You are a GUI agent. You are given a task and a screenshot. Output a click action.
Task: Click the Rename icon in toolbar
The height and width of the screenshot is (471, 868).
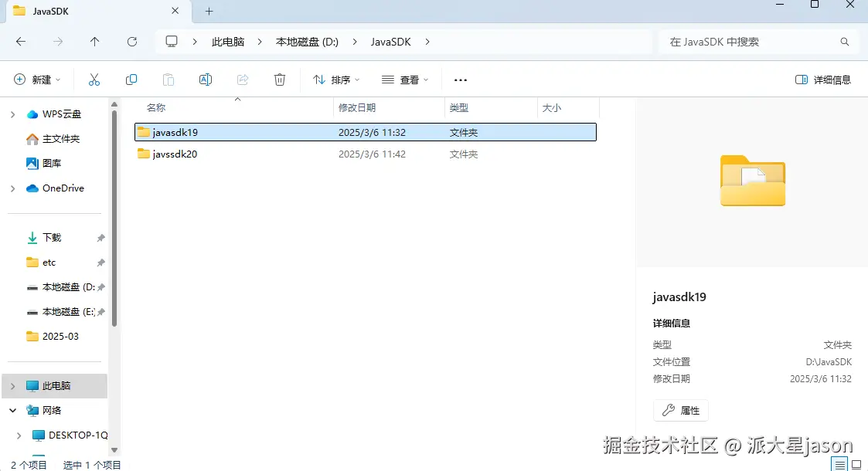[206, 80]
